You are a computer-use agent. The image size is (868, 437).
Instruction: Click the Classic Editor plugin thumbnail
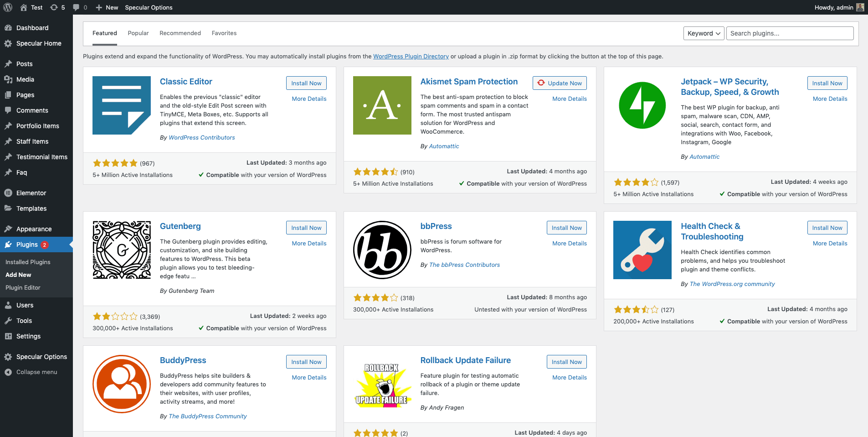(122, 105)
